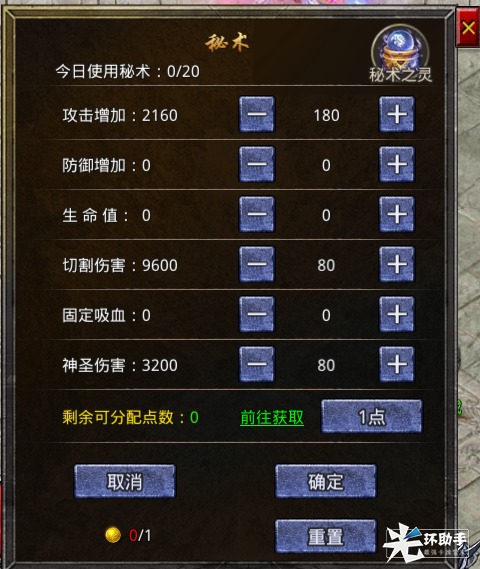Image resolution: width=480 pixels, height=569 pixels.
Task: Close the 秘术 panel with red X
Action: [468, 28]
